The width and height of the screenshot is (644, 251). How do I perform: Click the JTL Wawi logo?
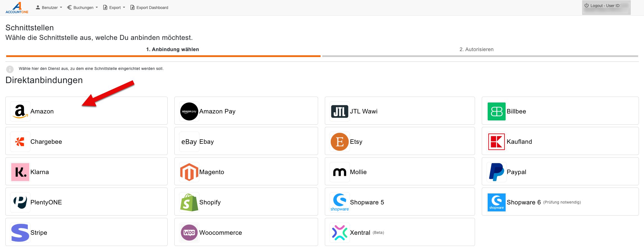[339, 111]
